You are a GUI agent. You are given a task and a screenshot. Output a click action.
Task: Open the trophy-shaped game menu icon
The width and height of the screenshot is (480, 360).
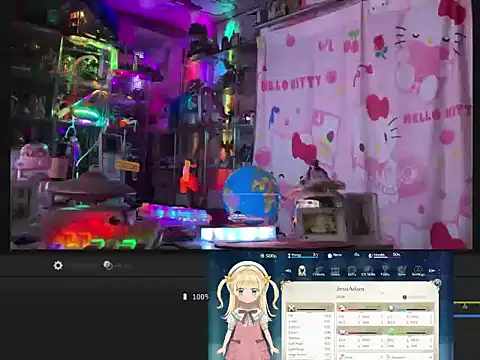(385, 271)
